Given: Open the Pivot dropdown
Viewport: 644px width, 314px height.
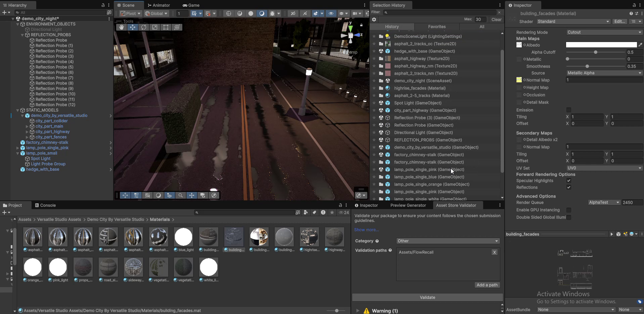Looking at the screenshot, I should [x=131, y=13].
